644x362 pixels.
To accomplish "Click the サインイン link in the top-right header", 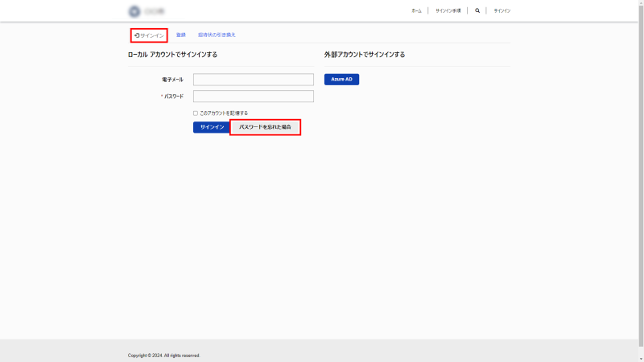I will click(502, 11).
